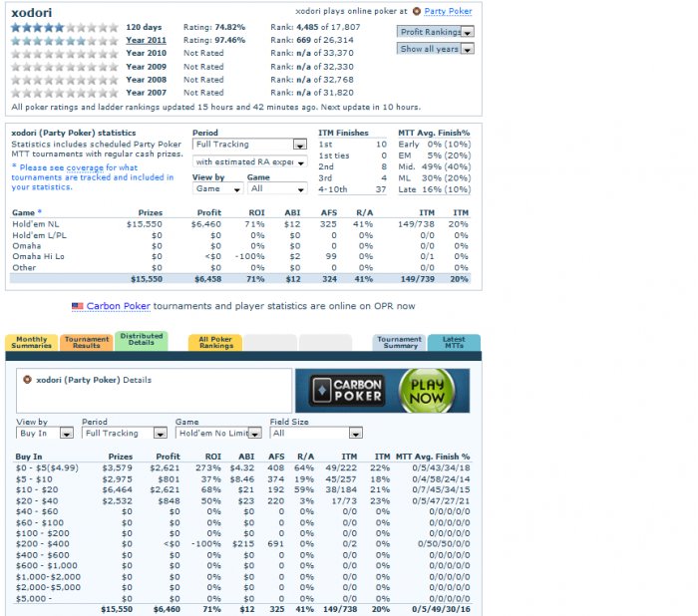Click the 120 days star rating

click(x=64, y=28)
